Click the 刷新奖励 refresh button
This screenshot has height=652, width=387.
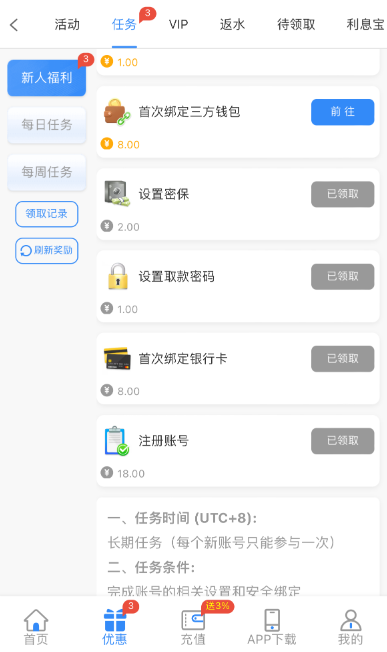(47, 251)
